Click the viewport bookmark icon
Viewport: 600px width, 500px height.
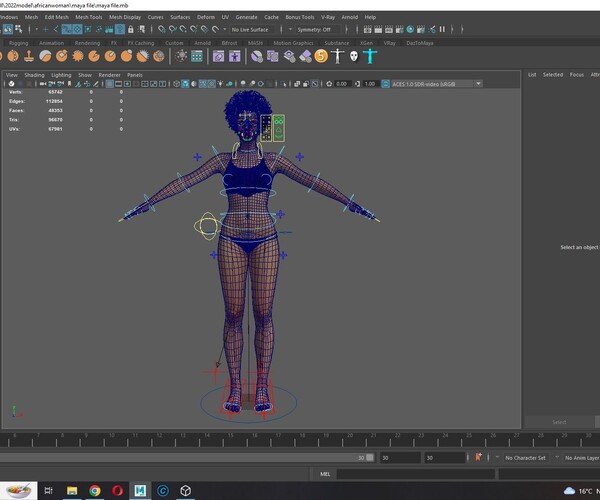pos(69,84)
